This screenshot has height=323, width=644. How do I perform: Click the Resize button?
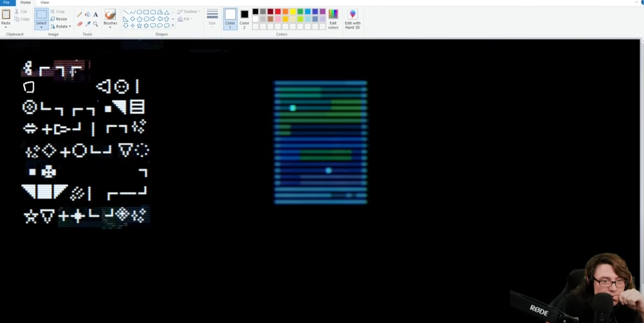[59, 19]
